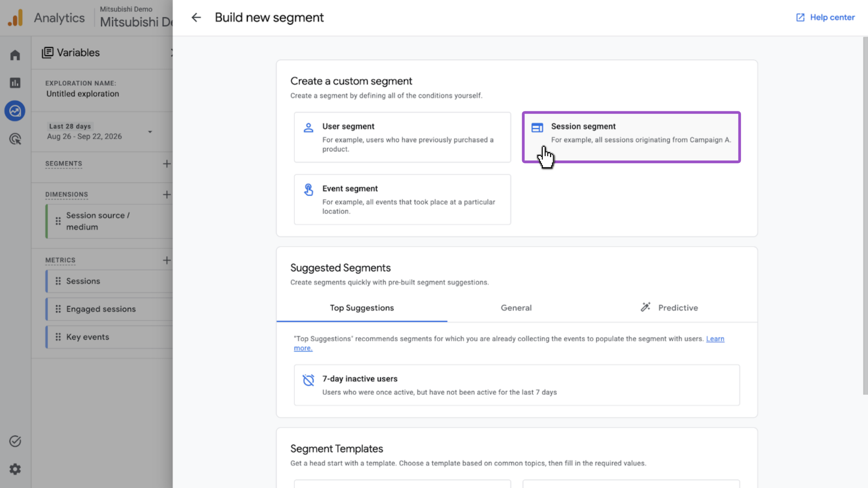Click the DIMENSIONS section label

tap(66, 195)
